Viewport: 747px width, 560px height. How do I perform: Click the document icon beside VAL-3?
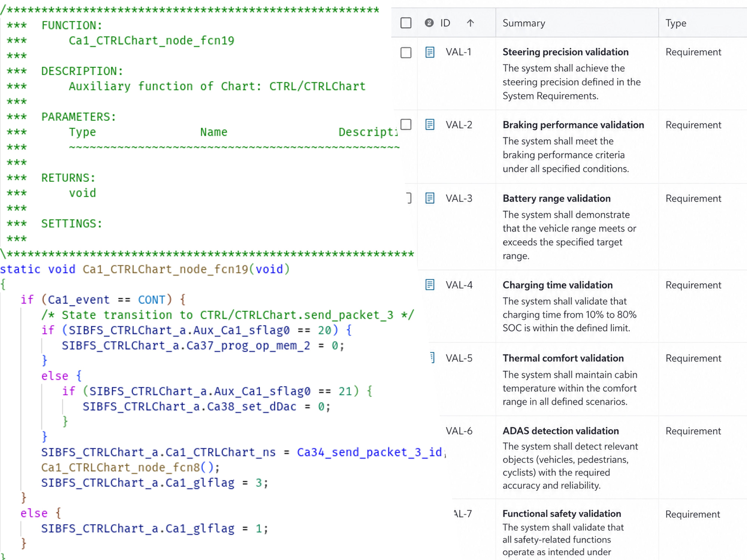pos(430,198)
